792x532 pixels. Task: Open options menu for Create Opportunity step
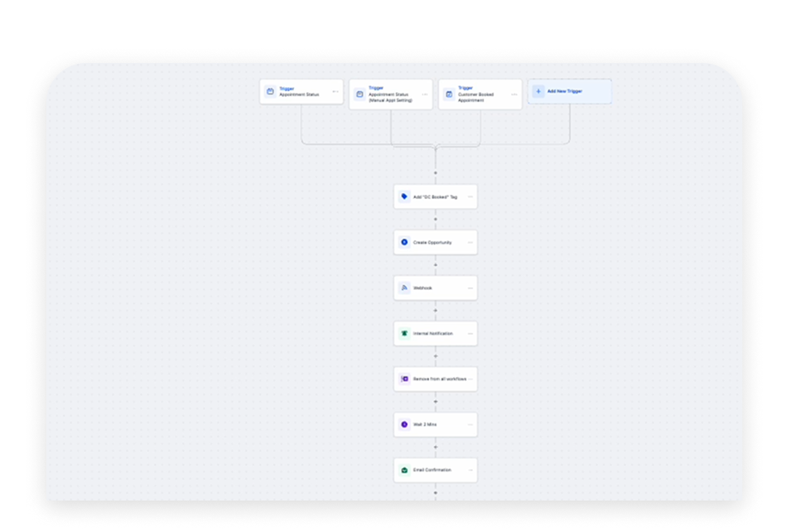pos(470,243)
